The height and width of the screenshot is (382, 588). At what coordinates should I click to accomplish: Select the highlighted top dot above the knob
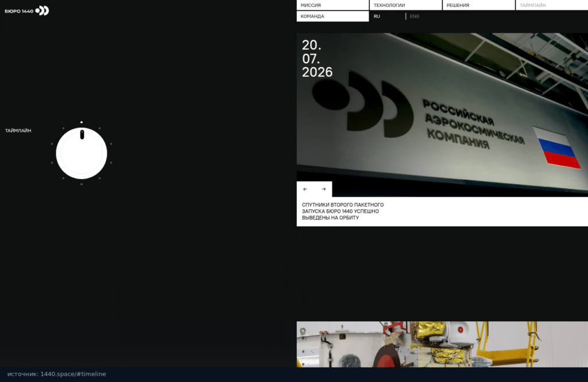tap(82, 122)
